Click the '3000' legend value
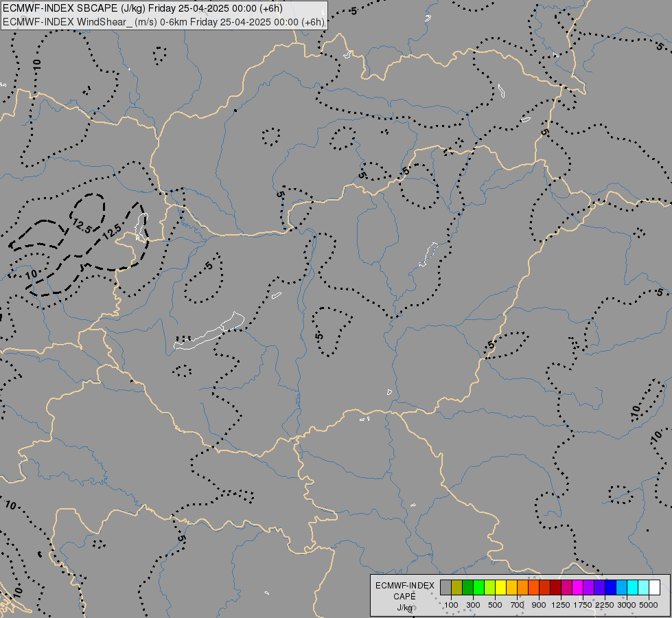The width and height of the screenshot is (672, 618). (626, 605)
